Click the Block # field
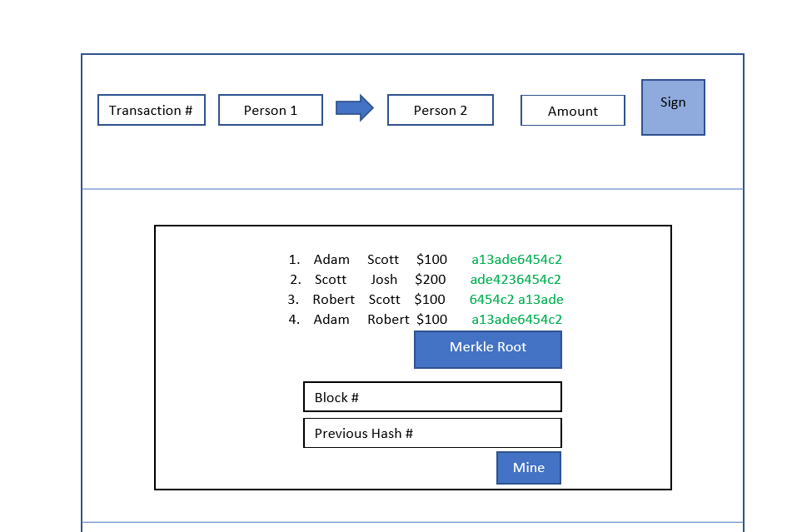This screenshot has height=532, width=792. pos(432,396)
